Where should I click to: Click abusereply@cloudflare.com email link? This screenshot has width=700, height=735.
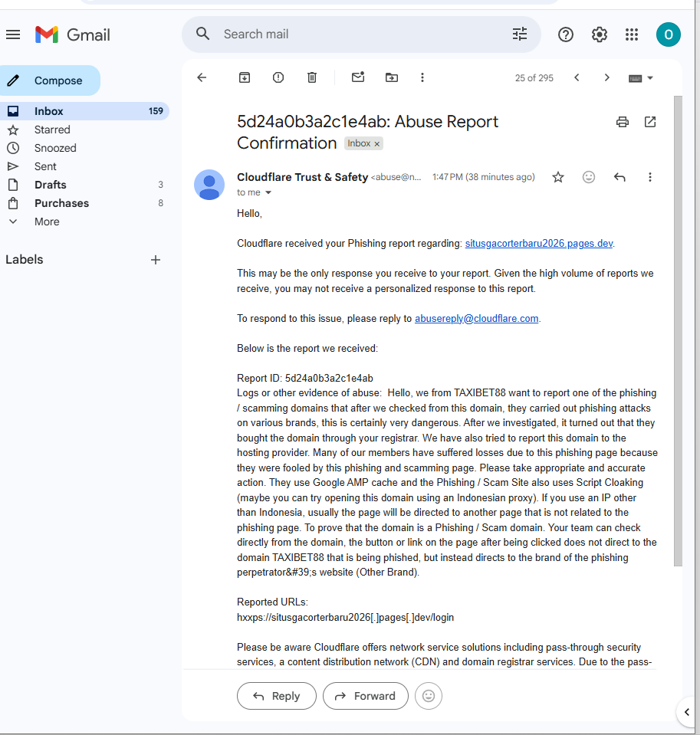coord(476,318)
